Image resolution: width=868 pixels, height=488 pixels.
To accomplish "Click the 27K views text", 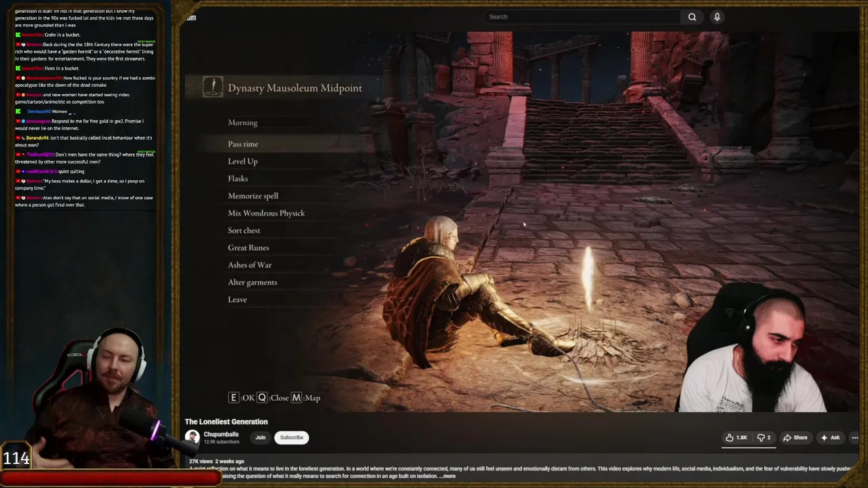I will 201,462.
